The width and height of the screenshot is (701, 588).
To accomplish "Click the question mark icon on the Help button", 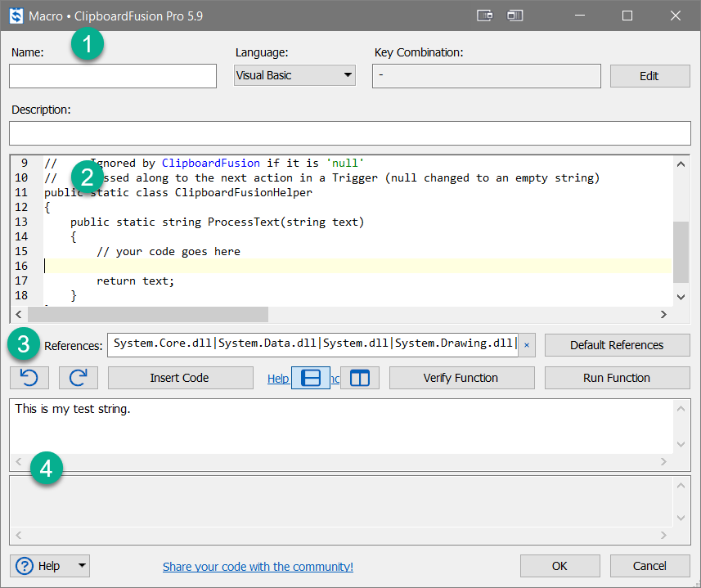I will pos(25,566).
